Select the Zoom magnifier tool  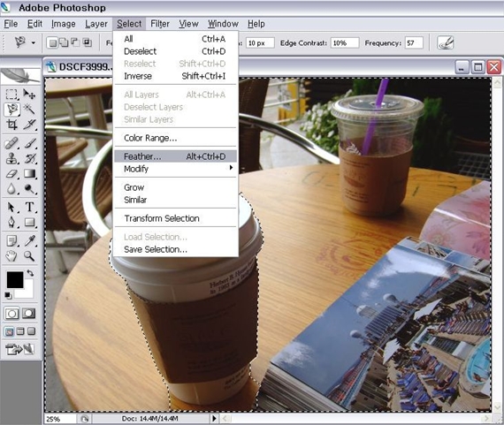click(29, 256)
